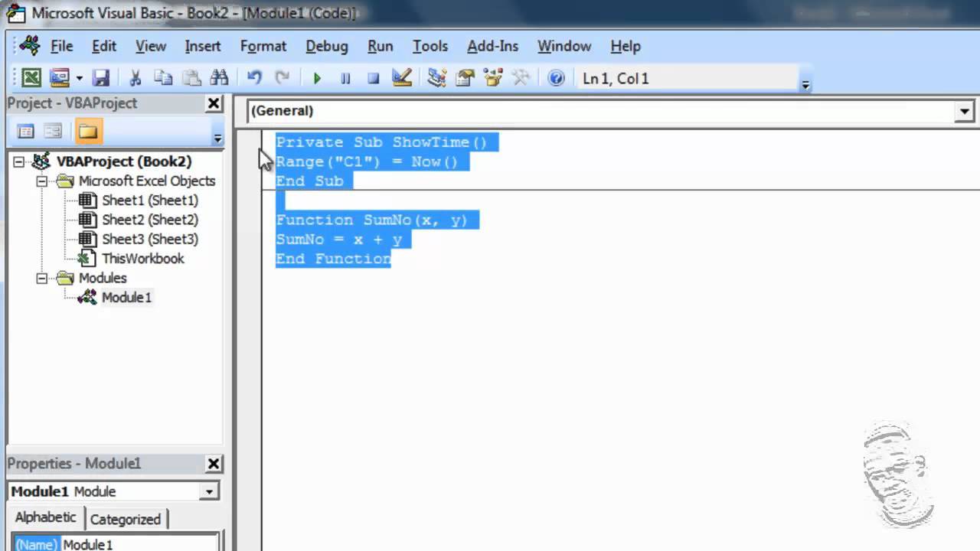Viewport: 980px width, 551px height.
Task: Collapse the Modules folder node
Action: [41, 279]
